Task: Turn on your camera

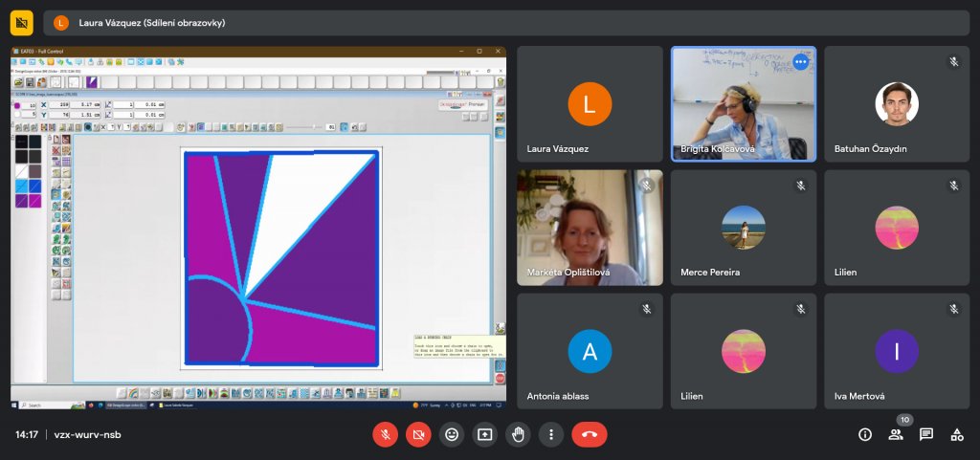Action: click(417, 434)
